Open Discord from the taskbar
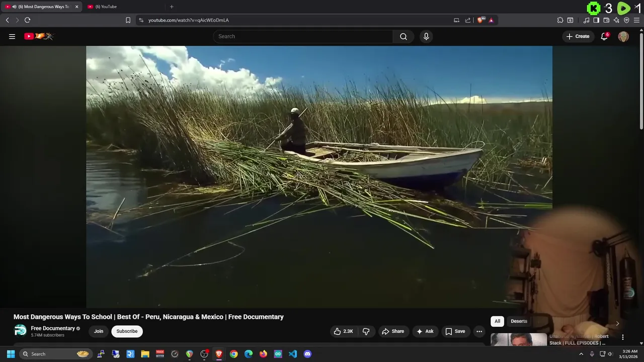The height and width of the screenshot is (362, 644). click(x=307, y=354)
